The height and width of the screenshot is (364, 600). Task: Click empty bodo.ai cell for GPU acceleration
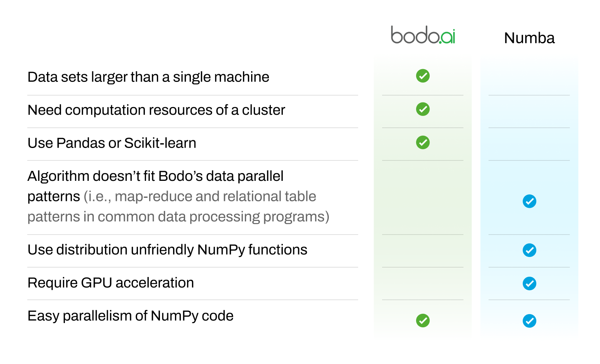coord(423,283)
